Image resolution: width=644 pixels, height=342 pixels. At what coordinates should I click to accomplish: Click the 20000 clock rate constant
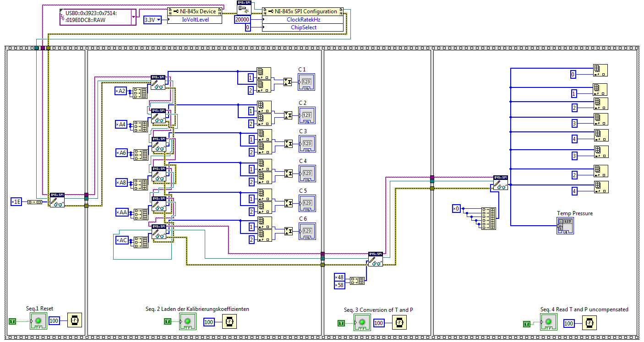point(242,20)
